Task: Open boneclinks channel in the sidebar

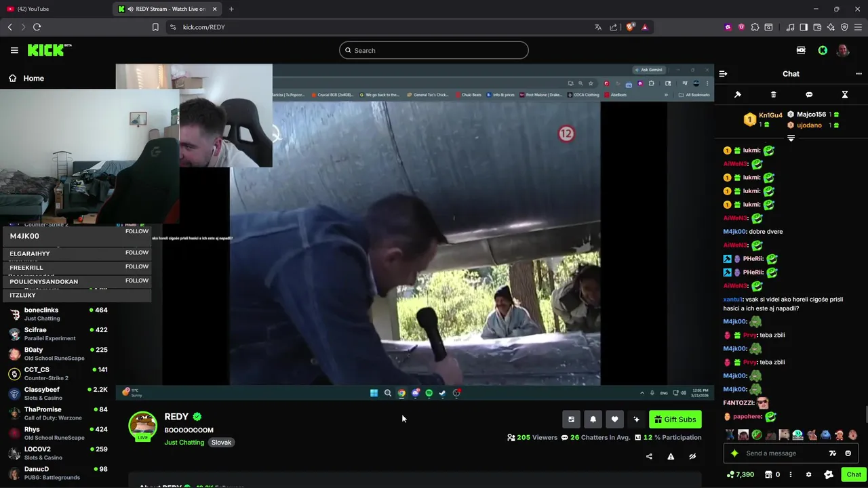Action: pyautogui.click(x=58, y=314)
